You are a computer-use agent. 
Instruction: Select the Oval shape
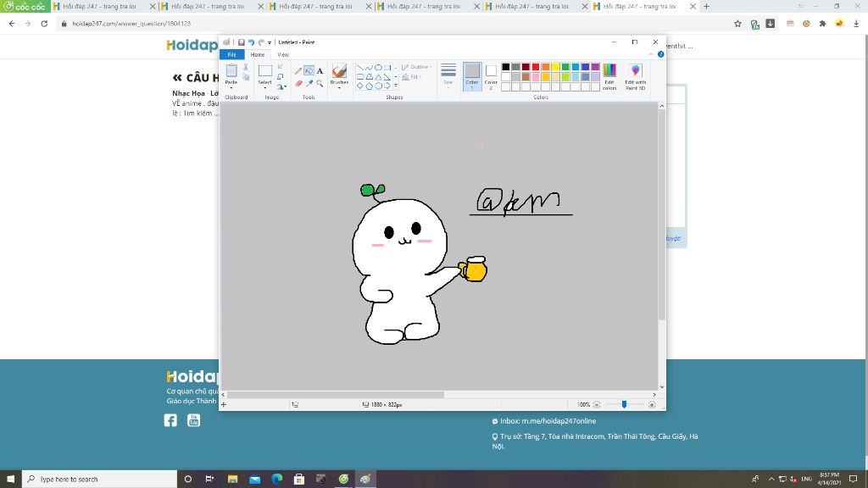click(x=378, y=68)
